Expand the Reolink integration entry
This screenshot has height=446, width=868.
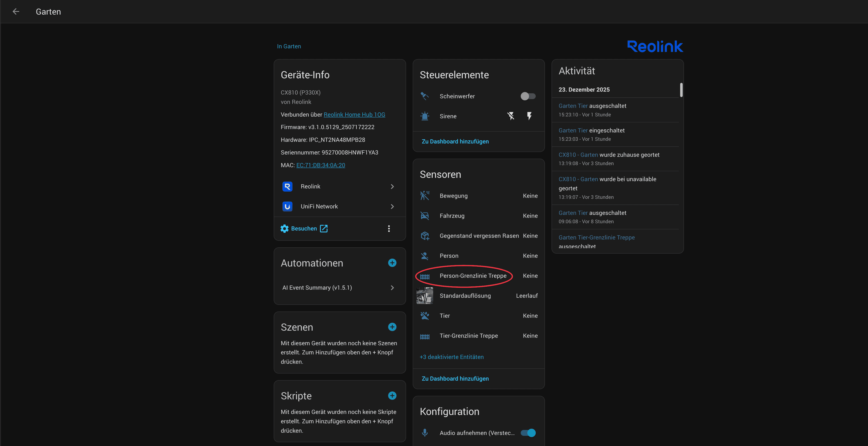[339, 187]
